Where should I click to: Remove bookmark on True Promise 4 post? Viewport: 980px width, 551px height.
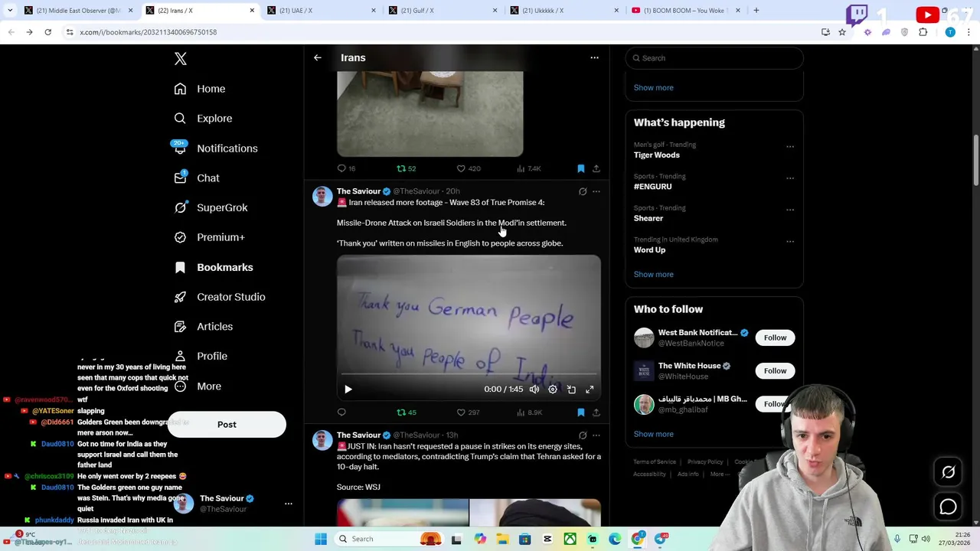coord(580,412)
